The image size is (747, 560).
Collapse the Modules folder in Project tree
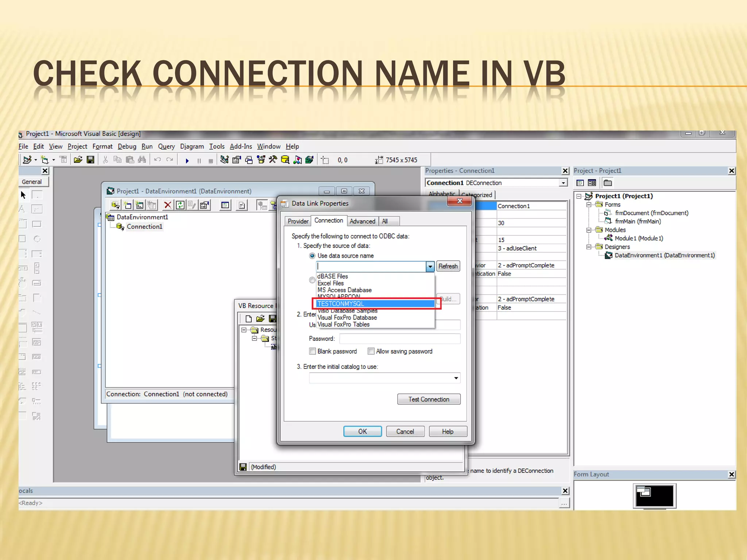[589, 230]
